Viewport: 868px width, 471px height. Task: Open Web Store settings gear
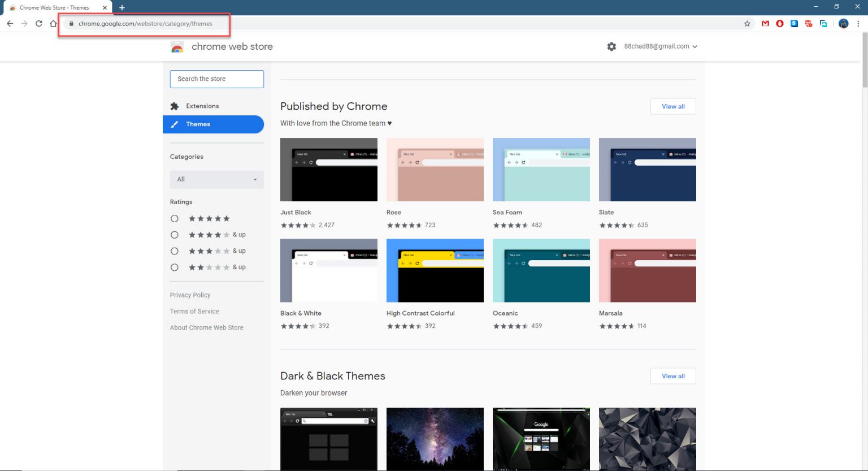(611, 46)
